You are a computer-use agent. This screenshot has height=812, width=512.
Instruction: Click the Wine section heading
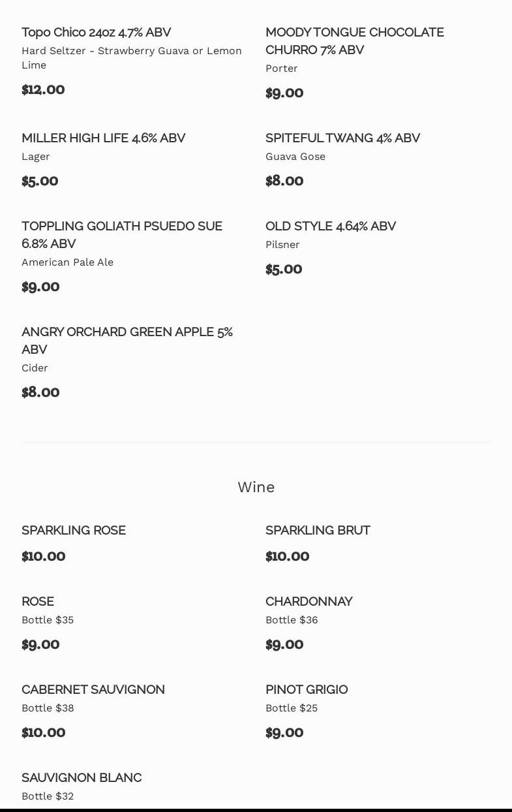256,487
